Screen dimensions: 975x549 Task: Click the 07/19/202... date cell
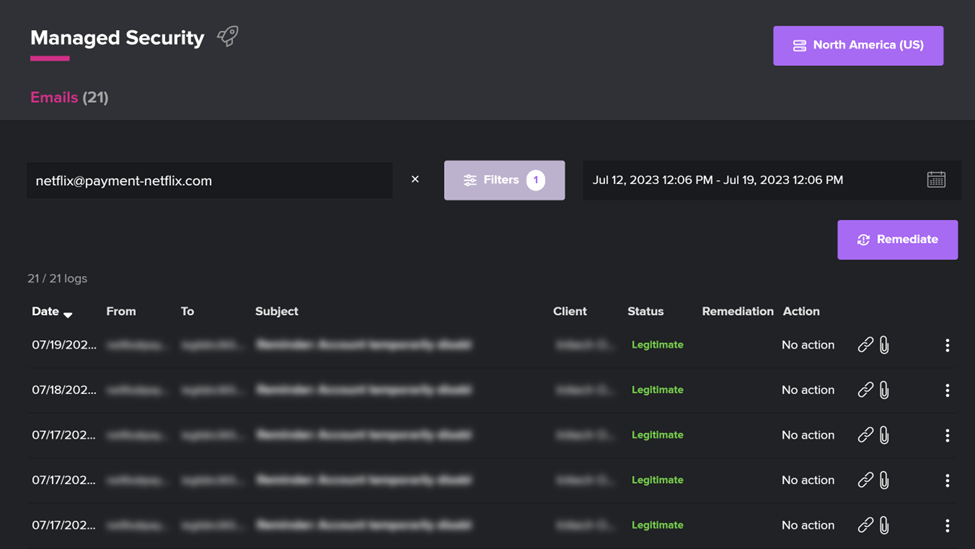(64, 345)
